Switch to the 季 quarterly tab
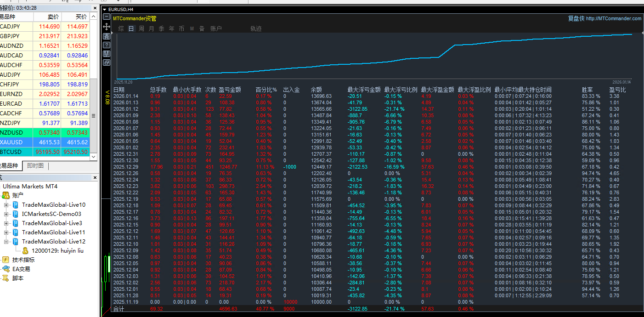The height and width of the screenshot is (317, 644). pos(162,28)
